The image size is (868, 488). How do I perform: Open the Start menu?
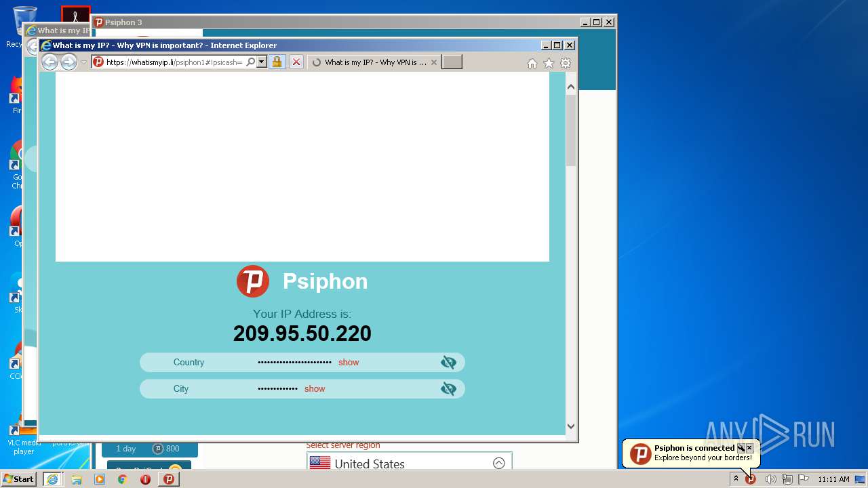pyautogui.click(x=19, y=479)
